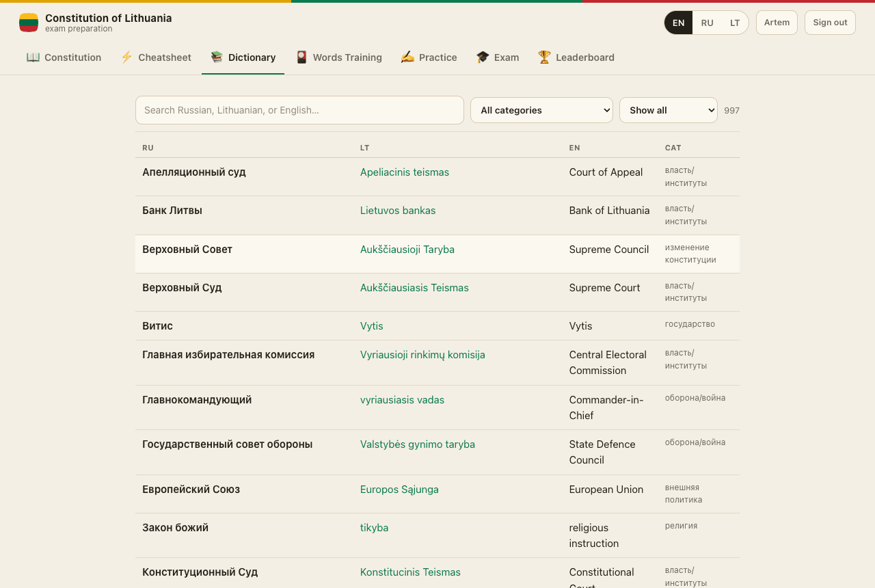Focus the dictionary search field
Screen dimensions: 875x588
[x=299, y=110]
